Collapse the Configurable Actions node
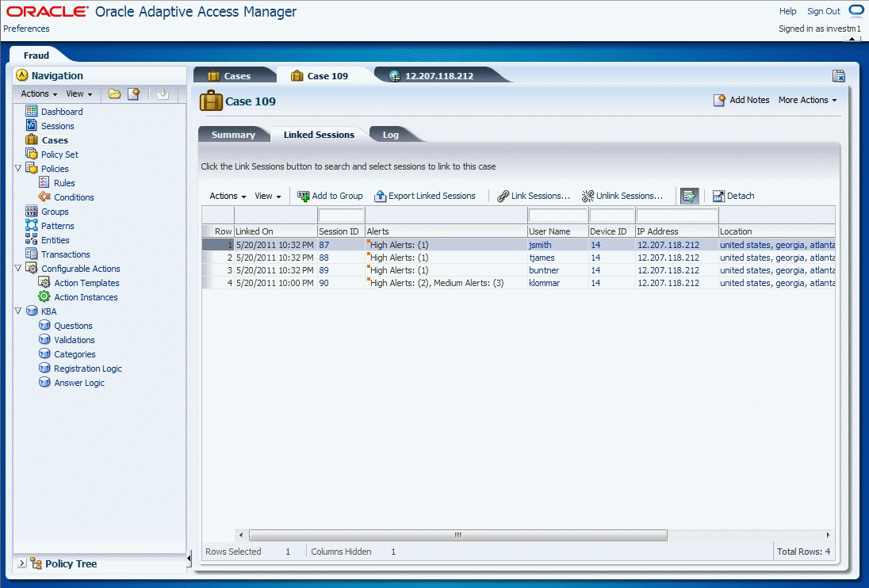This screenshot has width=869, height=588. point(17,268)
